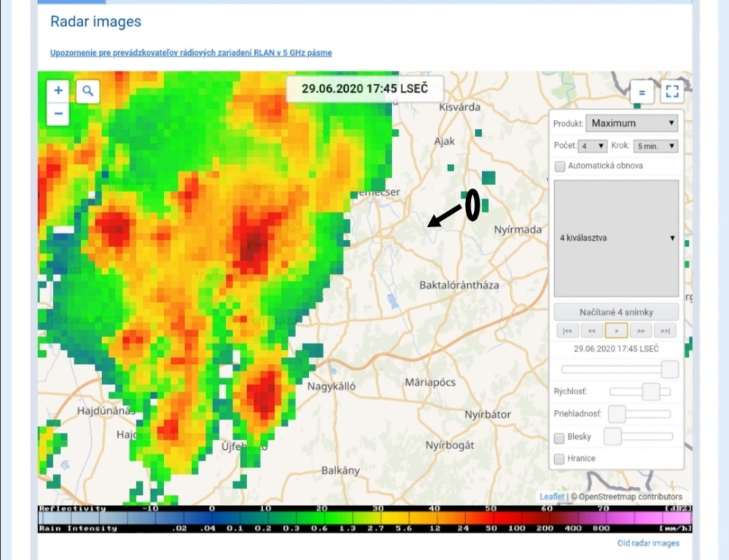
Task: Expand the Krok 5 min. dropdown
Action: (x=655, y=146)
